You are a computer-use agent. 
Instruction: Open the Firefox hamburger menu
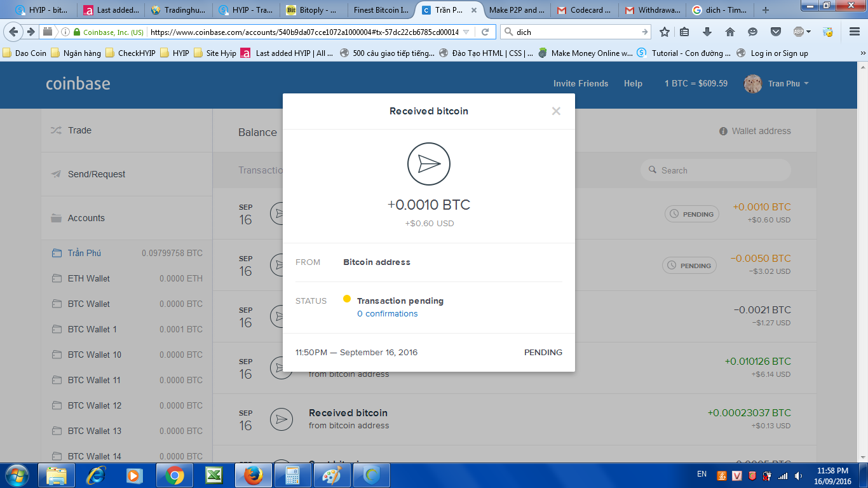click(x=855, y=32)
